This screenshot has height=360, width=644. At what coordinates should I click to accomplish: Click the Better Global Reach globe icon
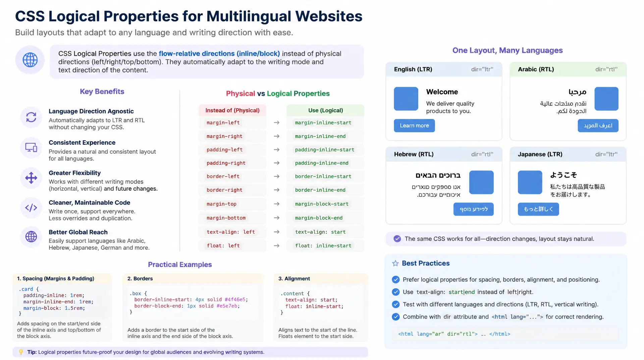click(31, 237)
